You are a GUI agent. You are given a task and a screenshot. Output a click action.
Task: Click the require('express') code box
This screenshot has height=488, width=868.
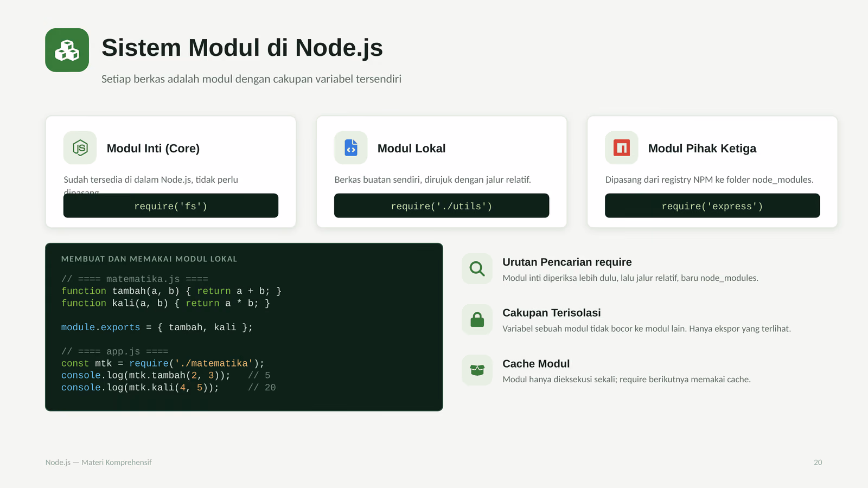point(712,206)
